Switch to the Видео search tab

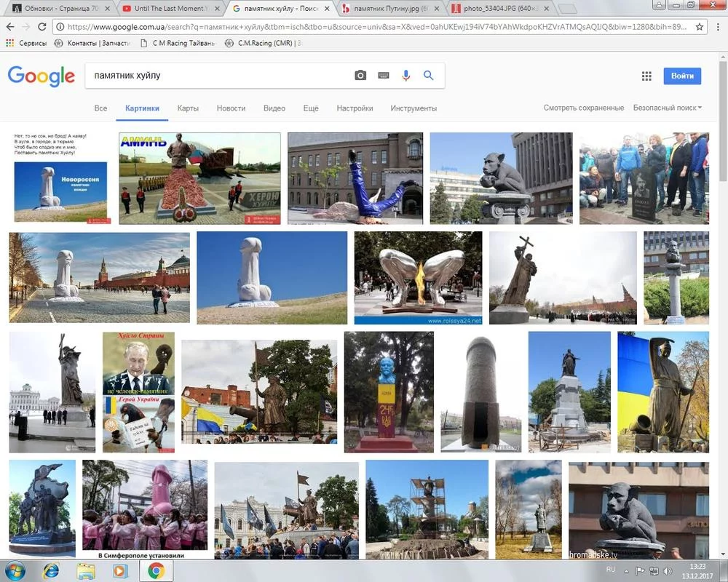(274, 108)
